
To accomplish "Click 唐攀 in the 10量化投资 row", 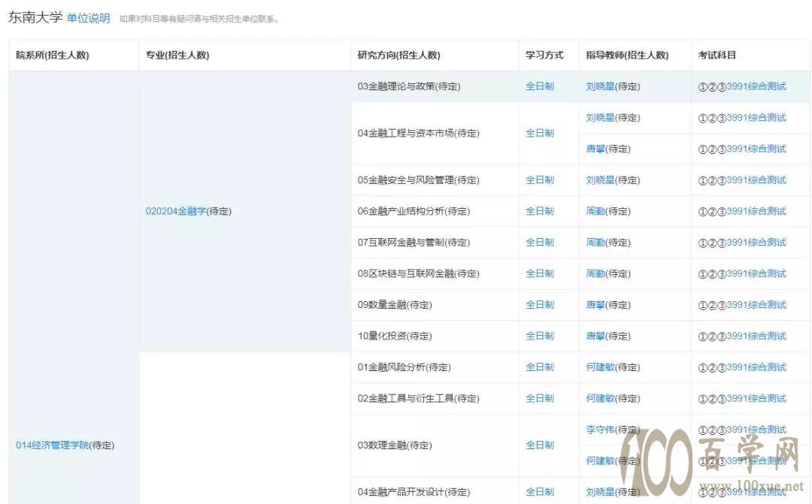I will click(595, 336).
